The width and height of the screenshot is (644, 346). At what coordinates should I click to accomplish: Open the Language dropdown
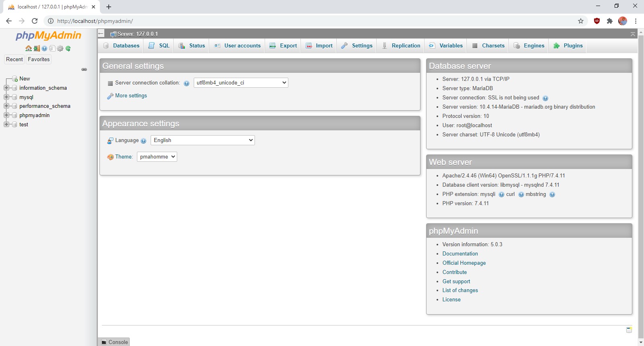click(203, 140)
